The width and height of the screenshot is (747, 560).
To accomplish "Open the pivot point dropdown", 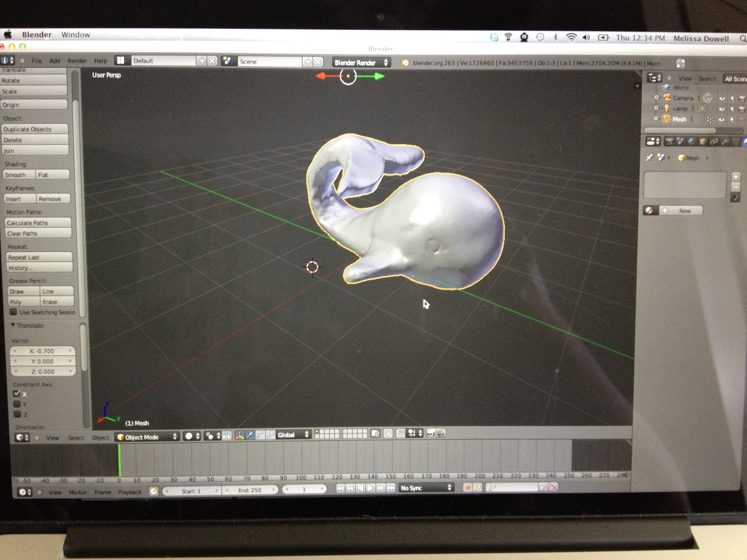I will (212, 436).
